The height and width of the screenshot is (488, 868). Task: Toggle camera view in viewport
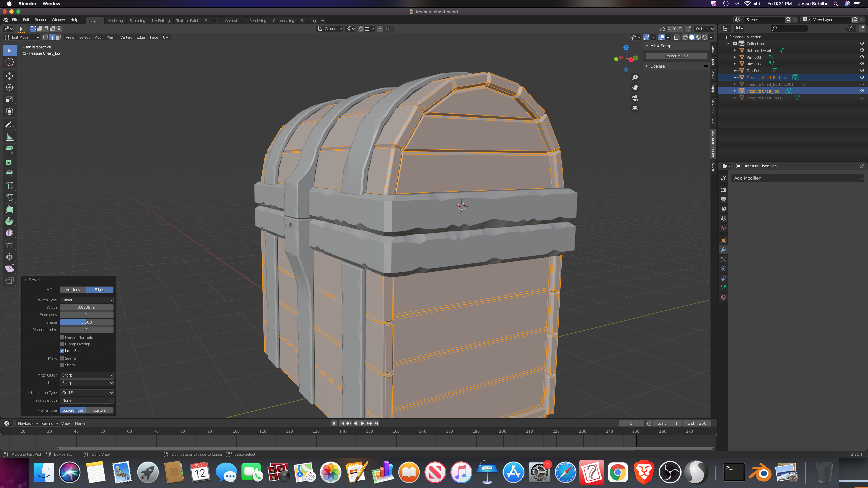point(635,98)
